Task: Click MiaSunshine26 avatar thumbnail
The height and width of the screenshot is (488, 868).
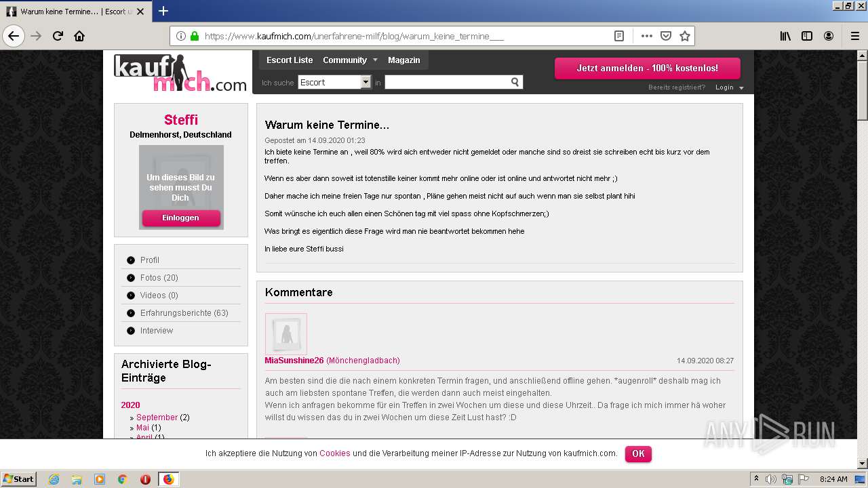Action: [286, 334]
